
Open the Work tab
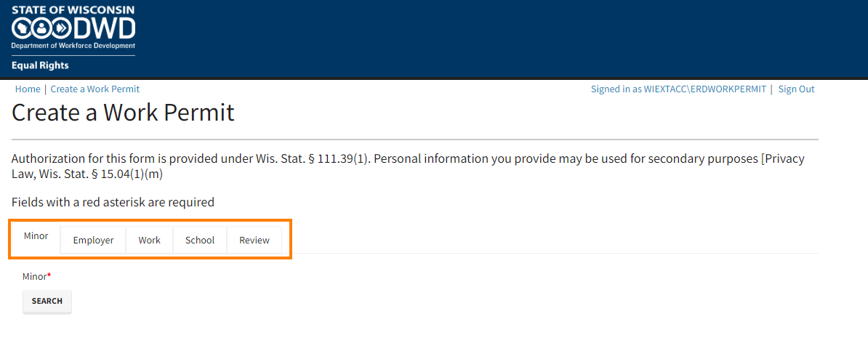coord(149,240)
